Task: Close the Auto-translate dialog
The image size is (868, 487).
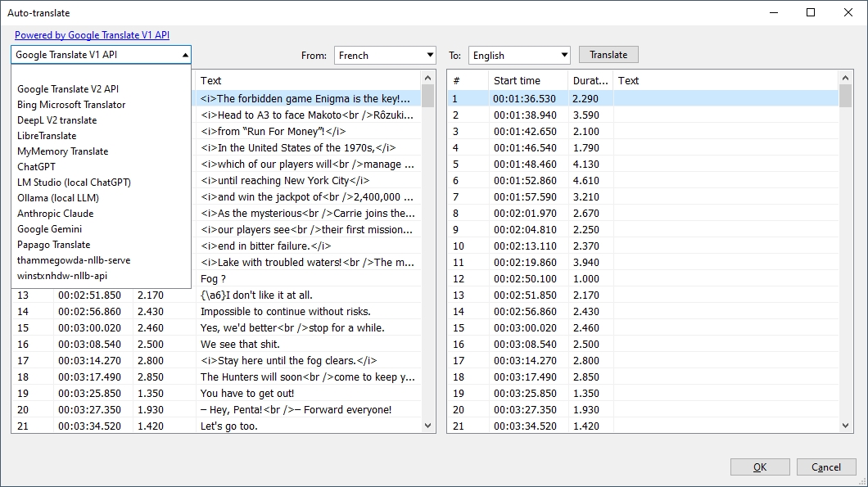Action: [x=848, y=12]
